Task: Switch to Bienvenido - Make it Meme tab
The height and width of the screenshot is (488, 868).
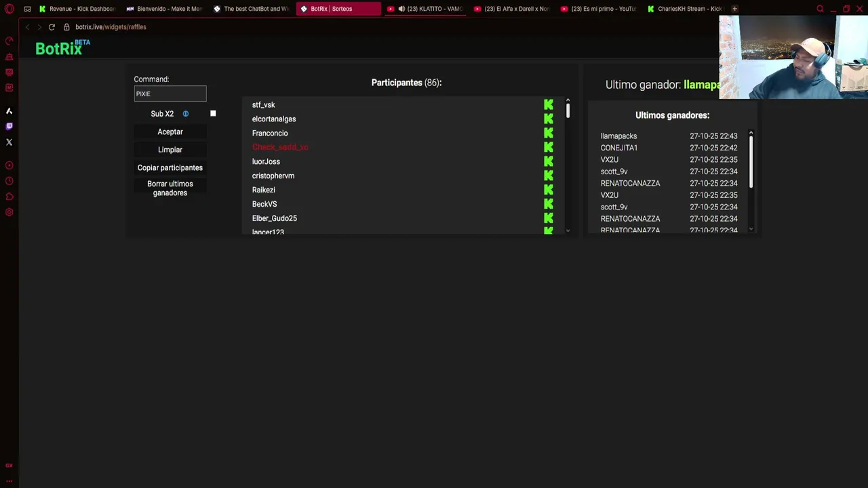Action: coord(164,9)
